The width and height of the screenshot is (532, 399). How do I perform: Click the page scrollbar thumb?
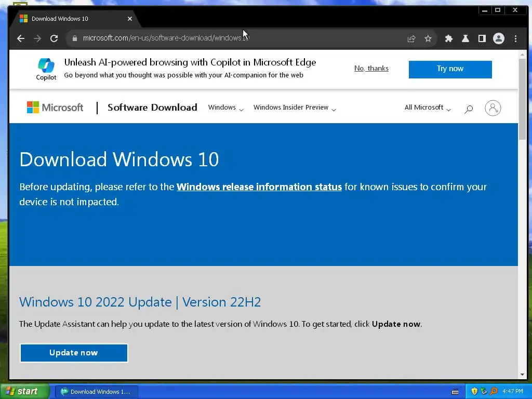(x=522, y=98)
